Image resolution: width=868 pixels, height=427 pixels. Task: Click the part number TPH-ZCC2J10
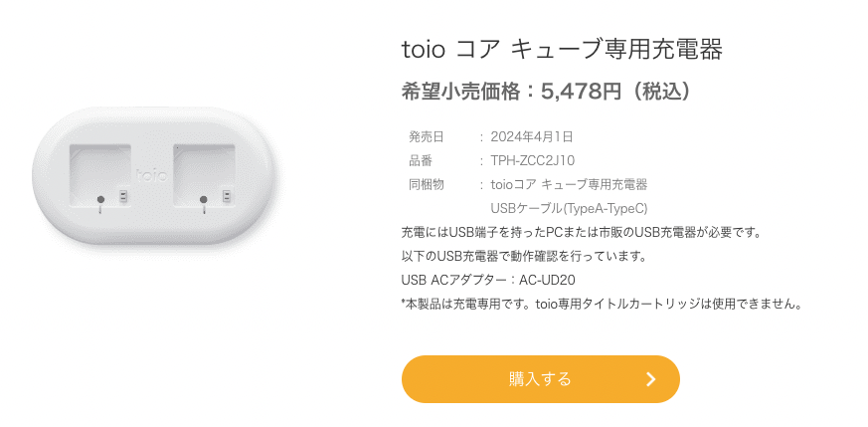tap(533, 160)
